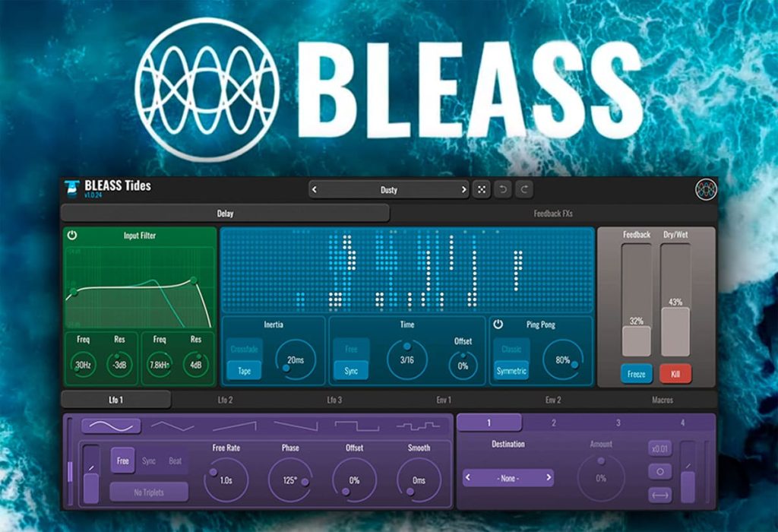Click the x0.01 amount multiplier button
The image size is (778, 532).
point(660,448)
